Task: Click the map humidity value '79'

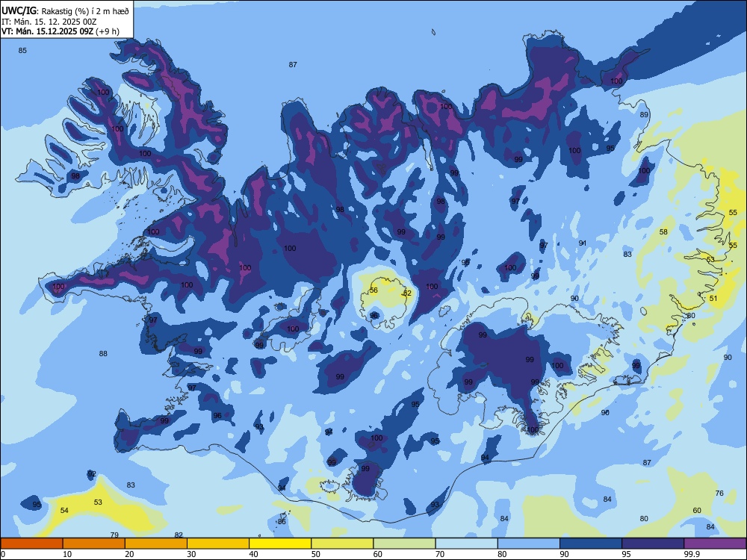Action: coord(114,535)
